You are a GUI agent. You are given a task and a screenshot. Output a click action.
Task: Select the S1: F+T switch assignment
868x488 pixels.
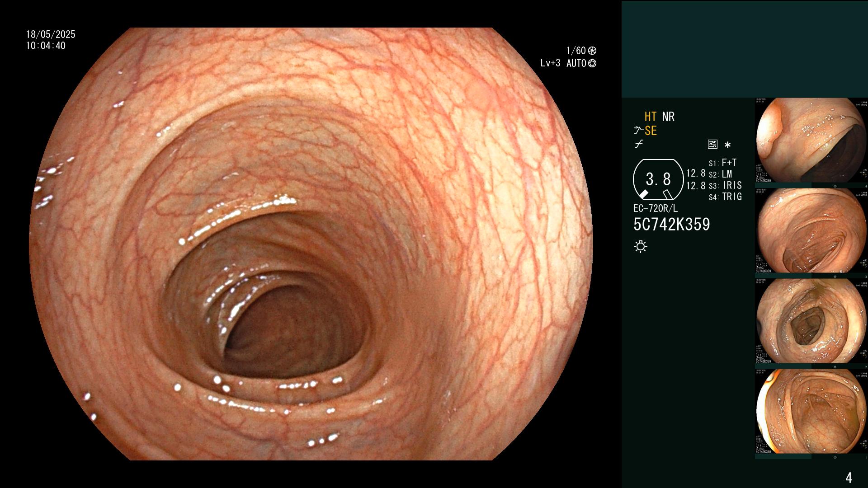tap(722, 163)
